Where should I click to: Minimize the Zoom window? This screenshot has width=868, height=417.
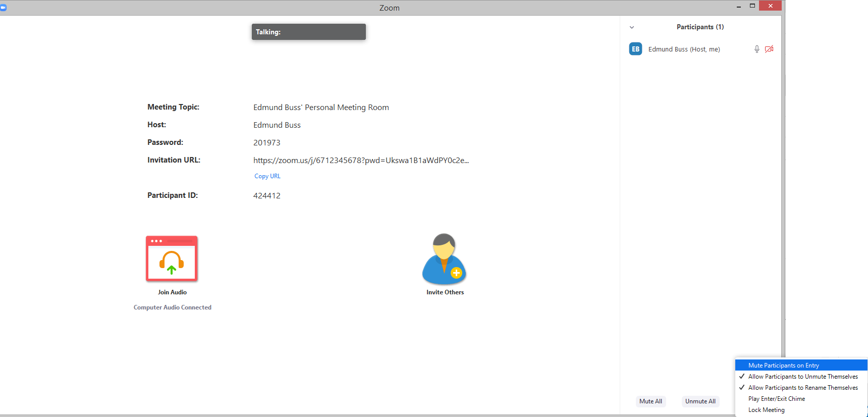pos(739,6)
